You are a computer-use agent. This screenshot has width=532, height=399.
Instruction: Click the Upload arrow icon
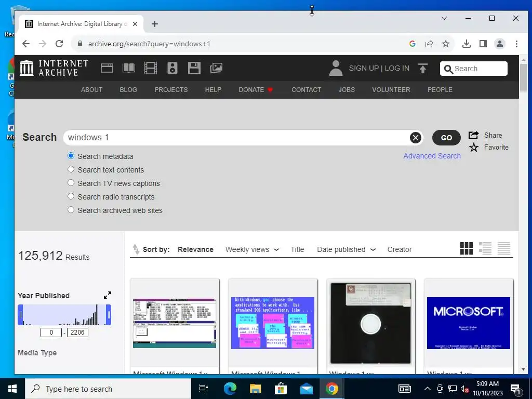(x=423, y=68)
